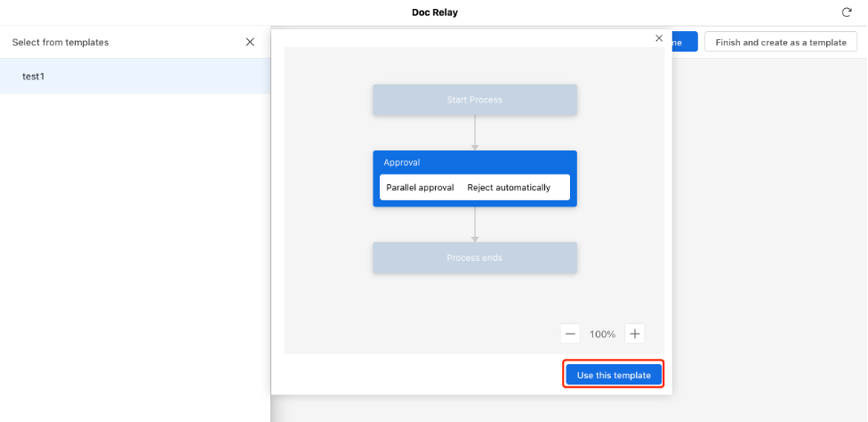Select the Approval node header

click(x=474, y=162)
